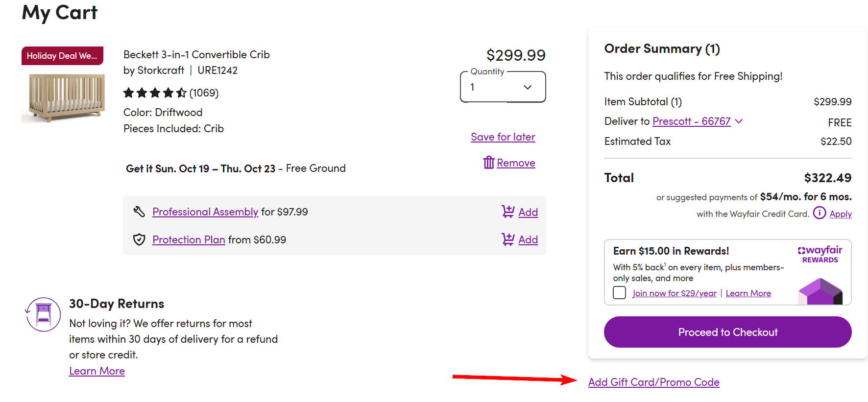Click Proceed to Checkout

point(727,332)
